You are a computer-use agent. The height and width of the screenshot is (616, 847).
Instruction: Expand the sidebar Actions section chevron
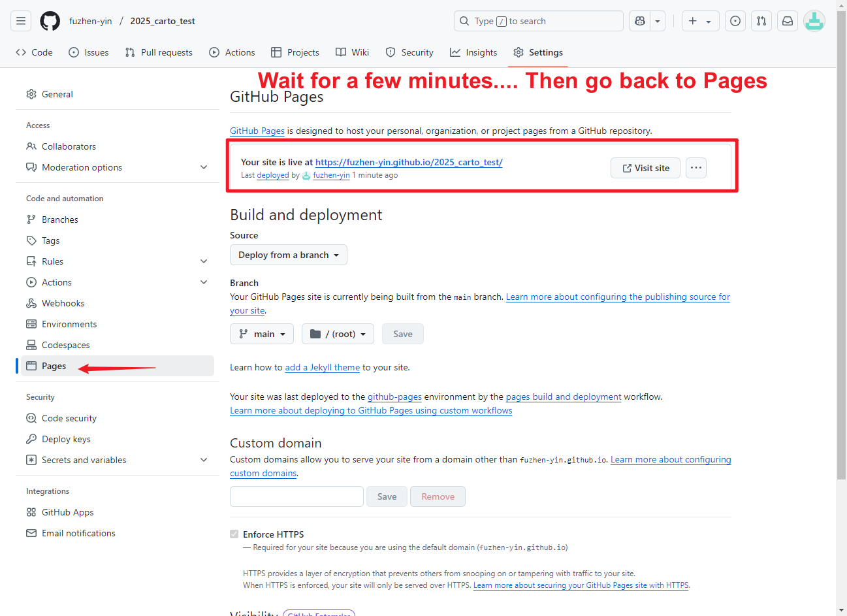coord(204,282)
